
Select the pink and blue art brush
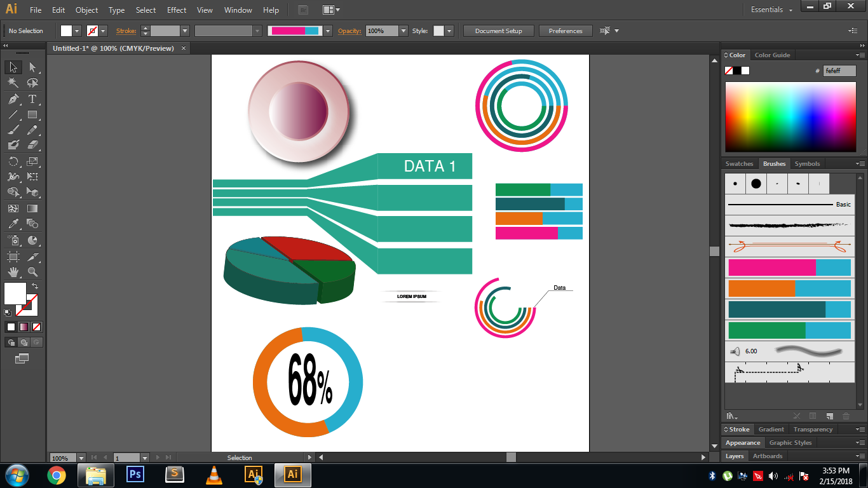coord(789,268)
